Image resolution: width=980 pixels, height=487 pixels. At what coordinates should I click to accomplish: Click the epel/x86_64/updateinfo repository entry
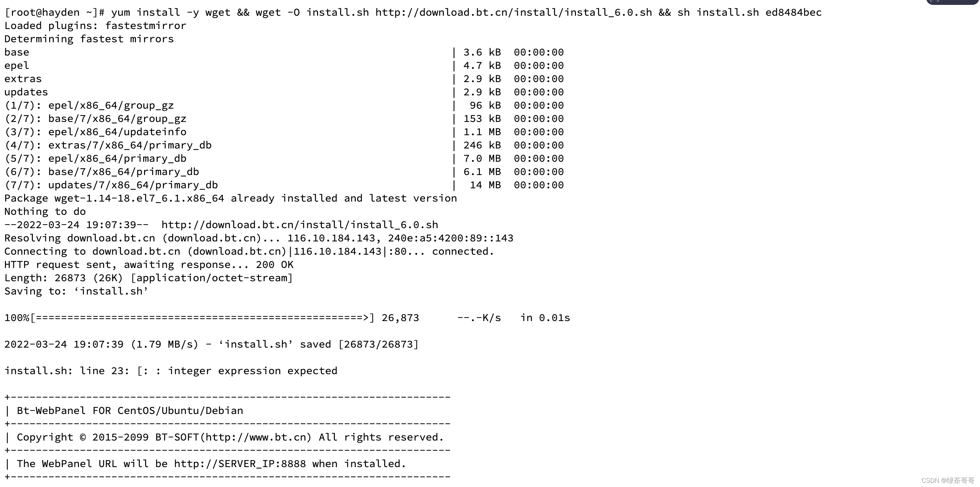(117, 132)
